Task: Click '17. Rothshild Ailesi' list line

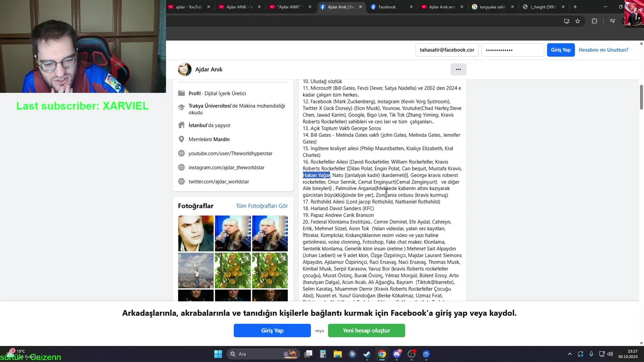Action: [x=371, y=202]
